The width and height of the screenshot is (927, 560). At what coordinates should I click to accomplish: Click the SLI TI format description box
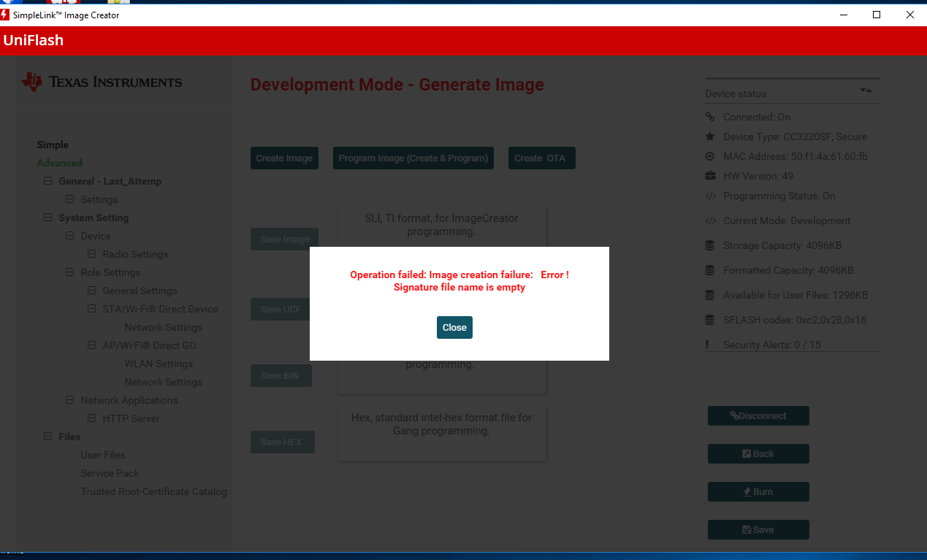[442, 226]
